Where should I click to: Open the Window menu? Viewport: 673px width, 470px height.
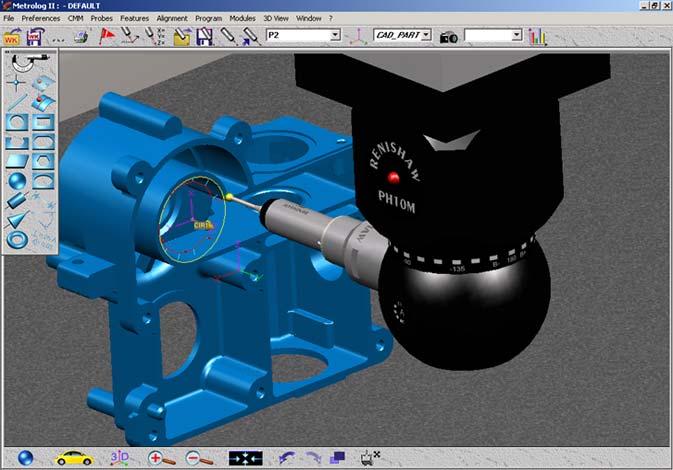tap(309, 18)
